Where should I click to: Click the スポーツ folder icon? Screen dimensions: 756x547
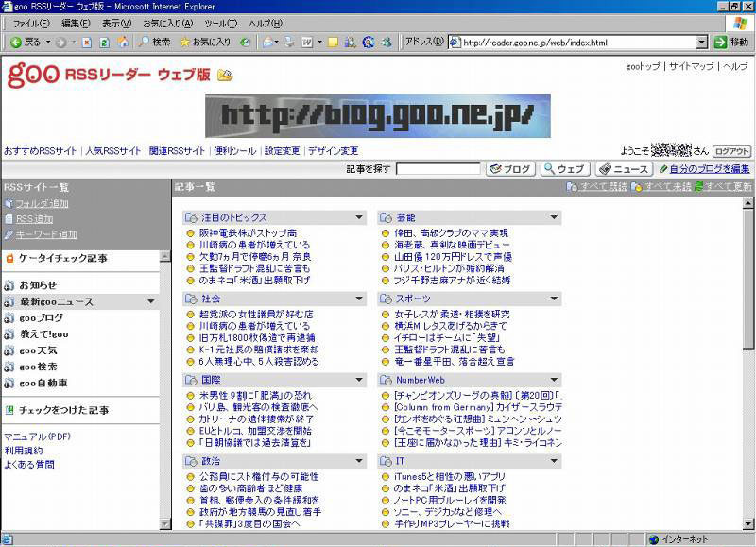pos(386,299)
